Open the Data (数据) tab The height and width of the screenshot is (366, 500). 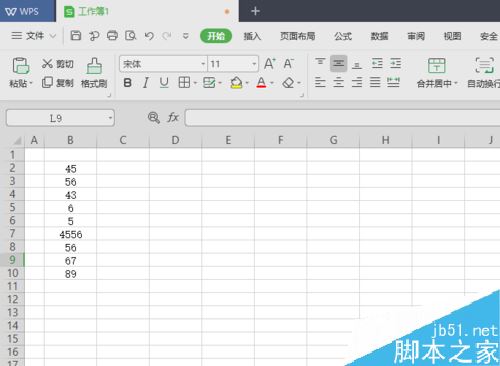(379, 36)
